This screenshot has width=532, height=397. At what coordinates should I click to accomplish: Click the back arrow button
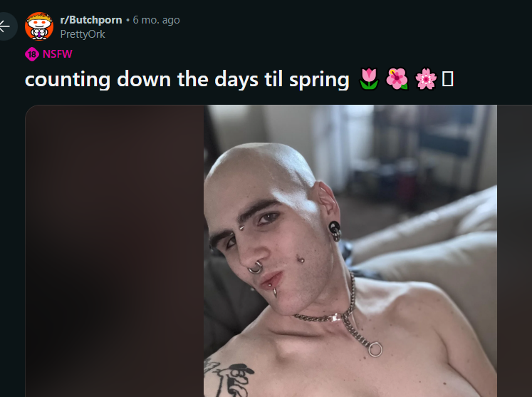coord(5,26)
